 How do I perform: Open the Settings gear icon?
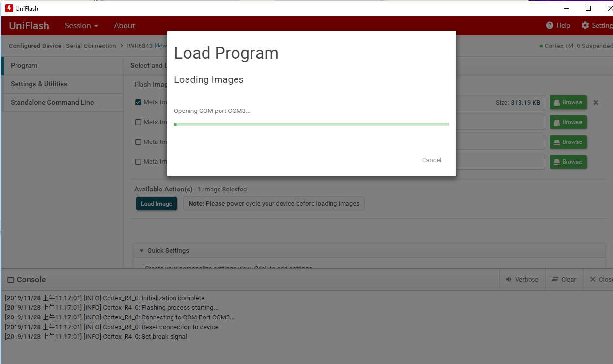[x=585, y=25]
